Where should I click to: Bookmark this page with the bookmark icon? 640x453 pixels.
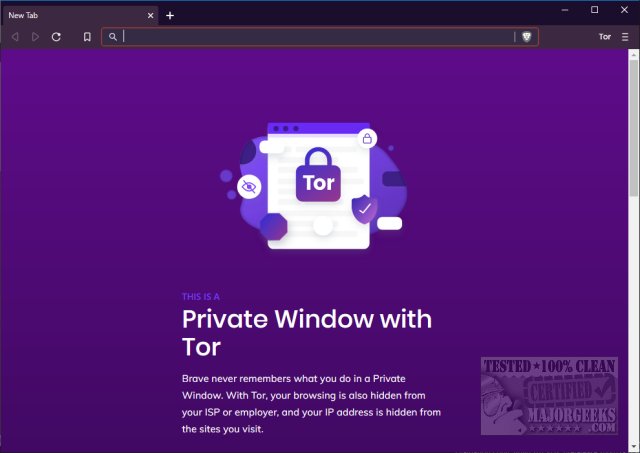(x=87, y=37)
